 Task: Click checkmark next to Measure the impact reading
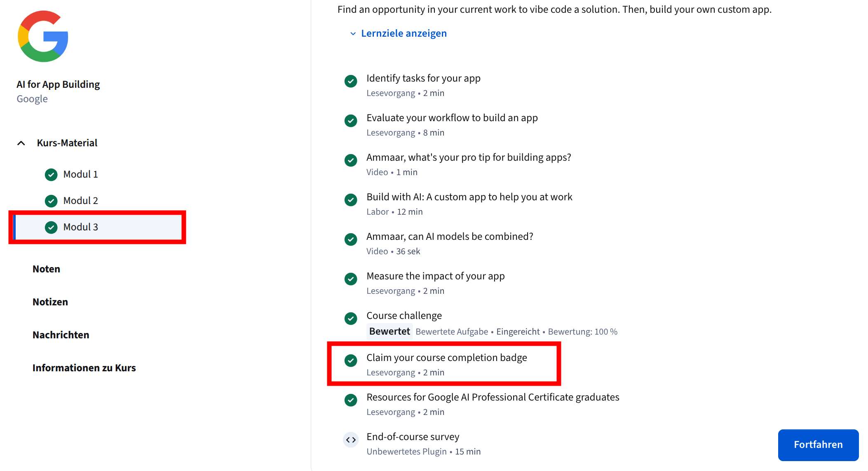pos(351,279)
